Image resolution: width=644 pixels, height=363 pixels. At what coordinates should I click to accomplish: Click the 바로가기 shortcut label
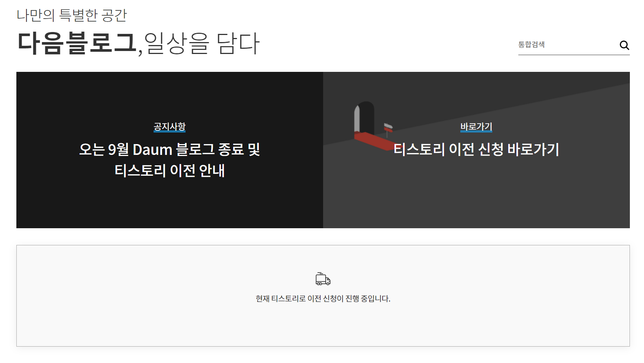[x=476, y=127]
